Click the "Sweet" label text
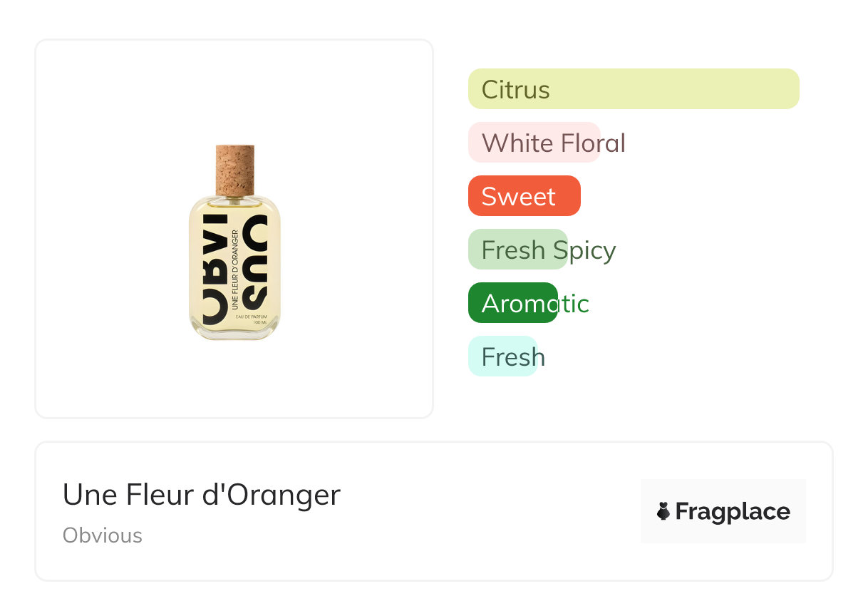 [x=518, y=197]
